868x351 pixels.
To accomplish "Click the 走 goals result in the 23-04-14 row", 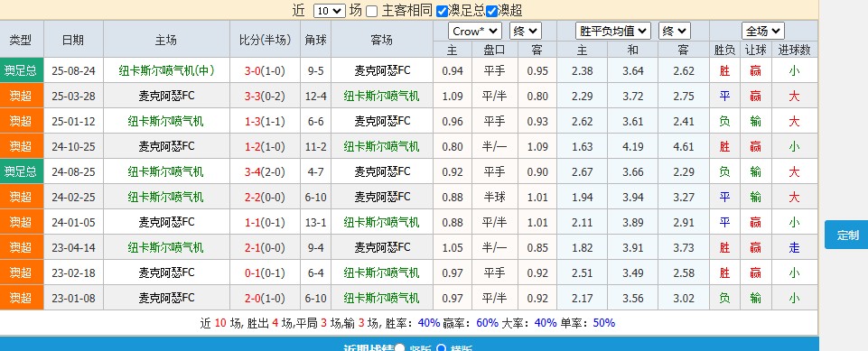I will coord(794,247).
